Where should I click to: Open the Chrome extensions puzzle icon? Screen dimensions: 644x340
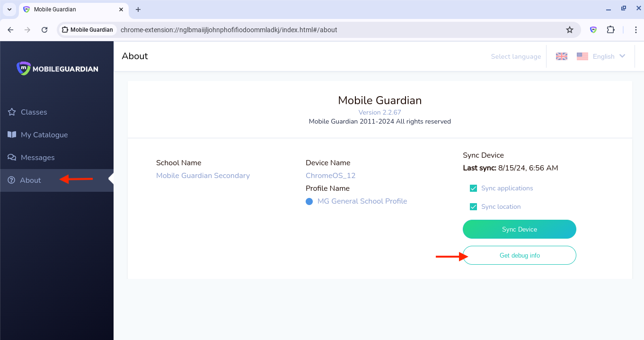point(610,30)
